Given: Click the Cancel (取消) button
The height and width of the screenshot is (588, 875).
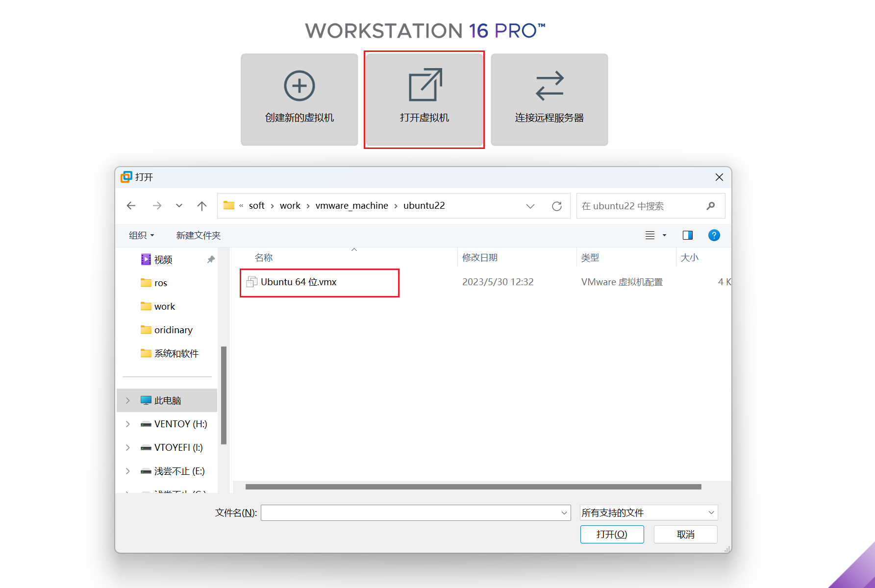Looking at the screenshot, I should [x=685, y=534].
